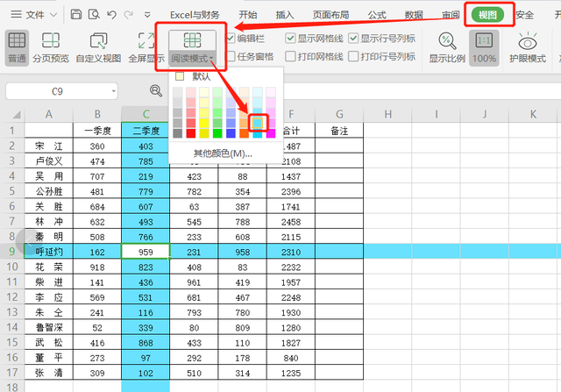Open the 插入 ribbon tab
Image resolution: width=561 pixels, height=392 pixels.
(285, 15)
